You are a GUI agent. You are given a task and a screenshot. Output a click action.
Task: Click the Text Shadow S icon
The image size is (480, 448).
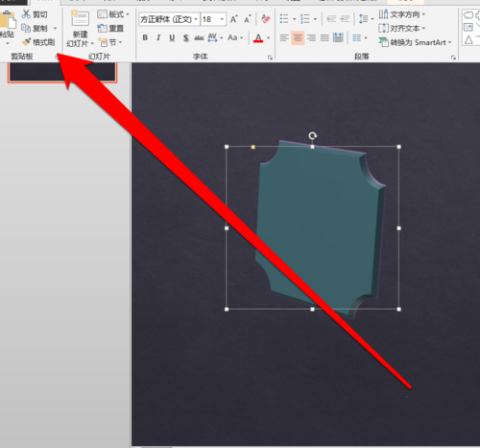click(186, 38)
